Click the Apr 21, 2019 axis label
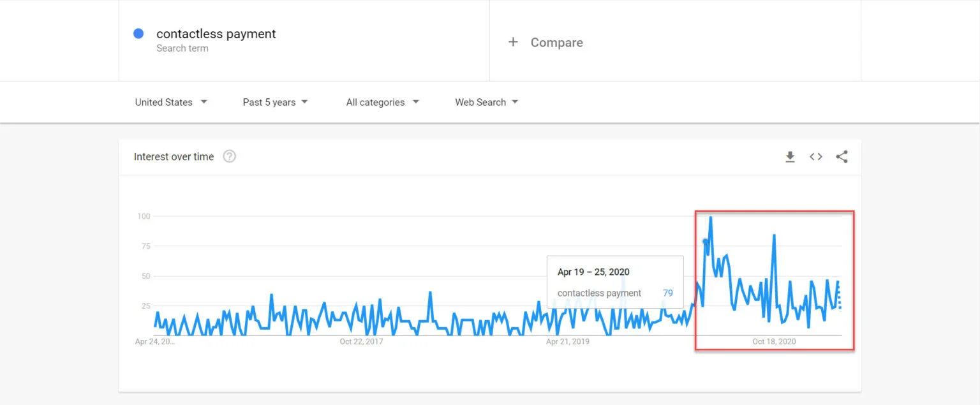This screenshot has height=405, width=980. click(567, 341)
